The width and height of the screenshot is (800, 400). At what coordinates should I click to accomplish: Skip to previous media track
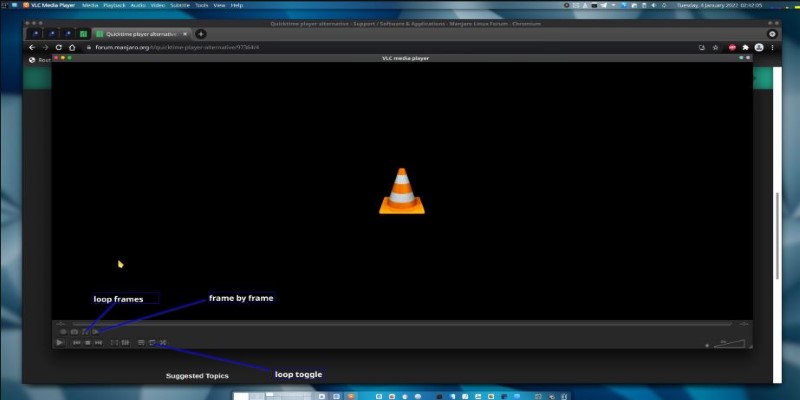(77, 343)
